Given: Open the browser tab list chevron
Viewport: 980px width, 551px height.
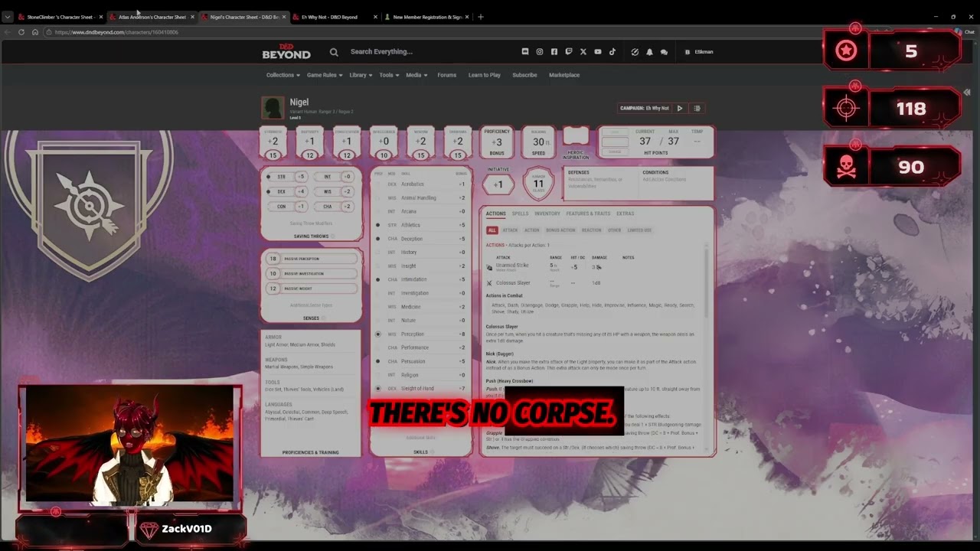Looking at the screenshot, I should click(8, 17).
